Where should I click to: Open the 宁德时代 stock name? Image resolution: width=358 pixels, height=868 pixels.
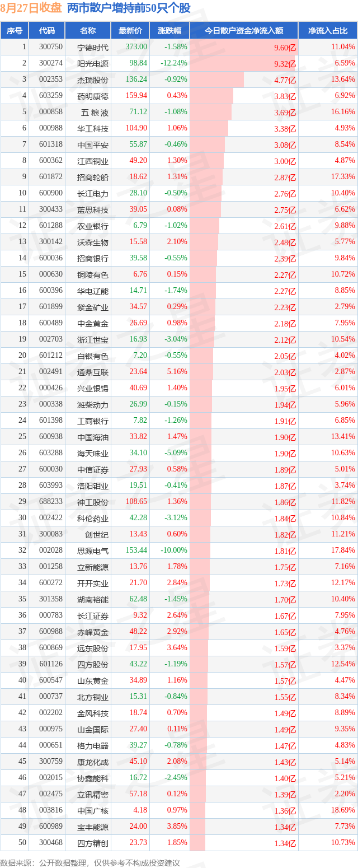93,47
